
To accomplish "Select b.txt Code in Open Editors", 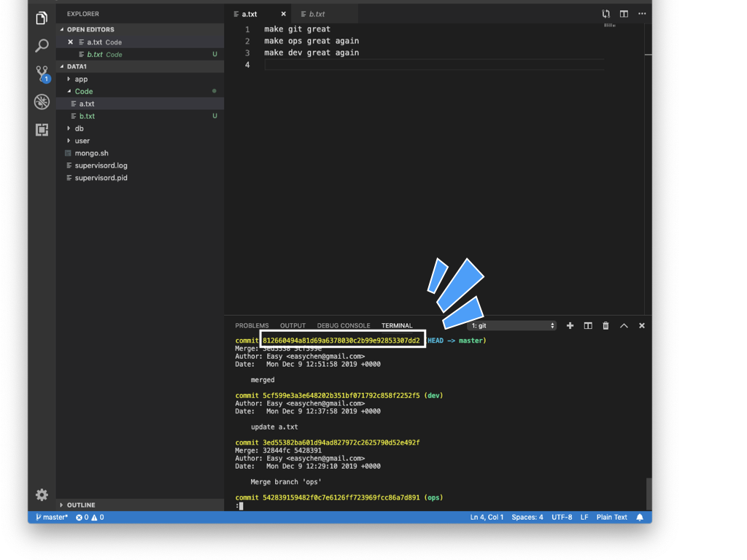I will (x=140, y=54).
